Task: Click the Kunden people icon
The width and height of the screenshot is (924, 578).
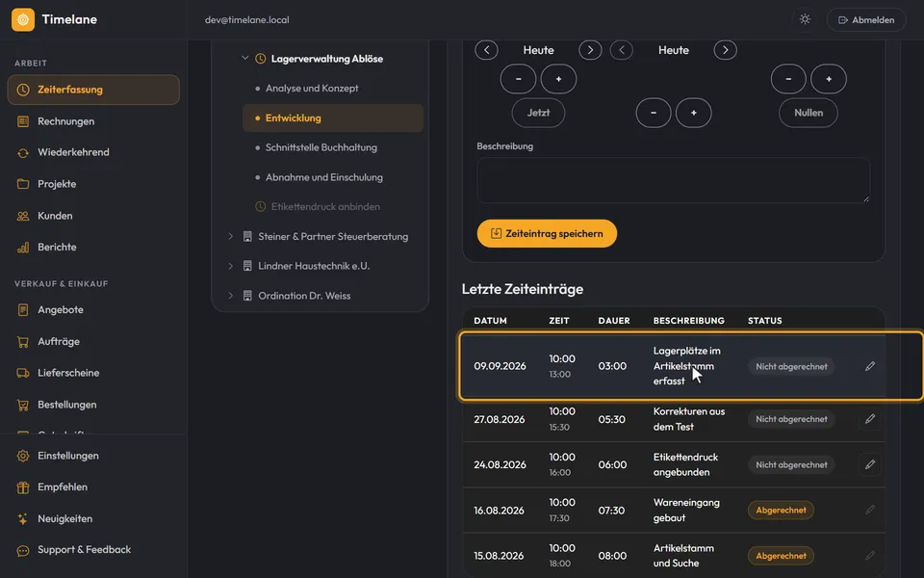Action: point(23,216)
